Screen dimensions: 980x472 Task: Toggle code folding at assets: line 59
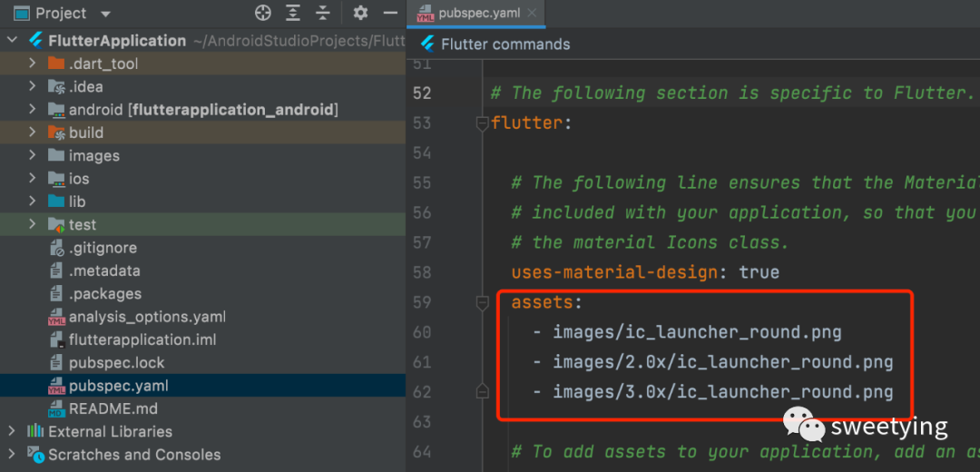click(482, 303)
